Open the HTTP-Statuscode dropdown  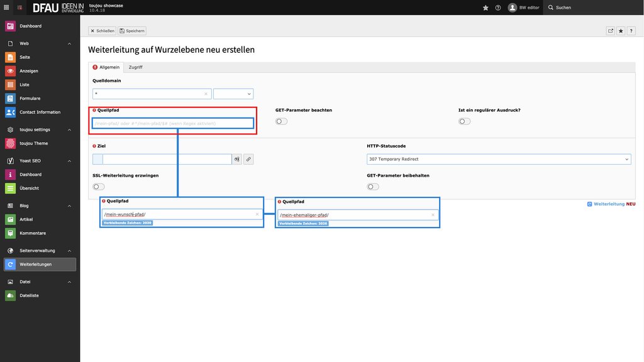click(498, 160)
